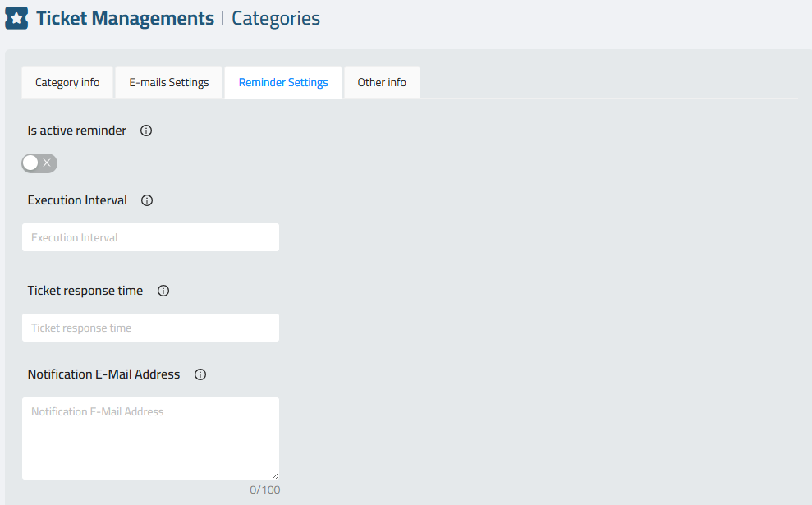Click the Ticket Managements star logo icon
Image resolution: width=812 pixels, height=505 pixels.
16,18
